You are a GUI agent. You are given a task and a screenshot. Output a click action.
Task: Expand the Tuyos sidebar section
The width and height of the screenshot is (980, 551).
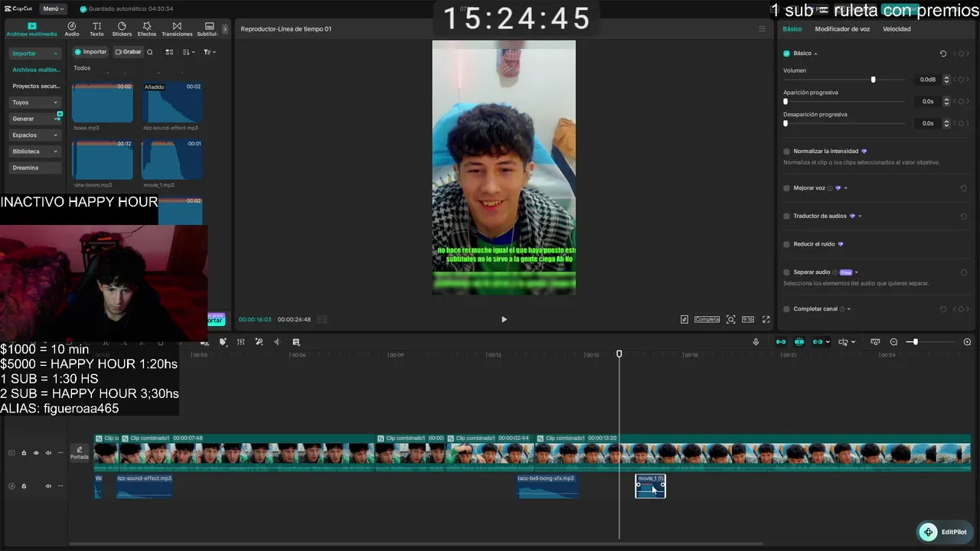pos(35,103)
